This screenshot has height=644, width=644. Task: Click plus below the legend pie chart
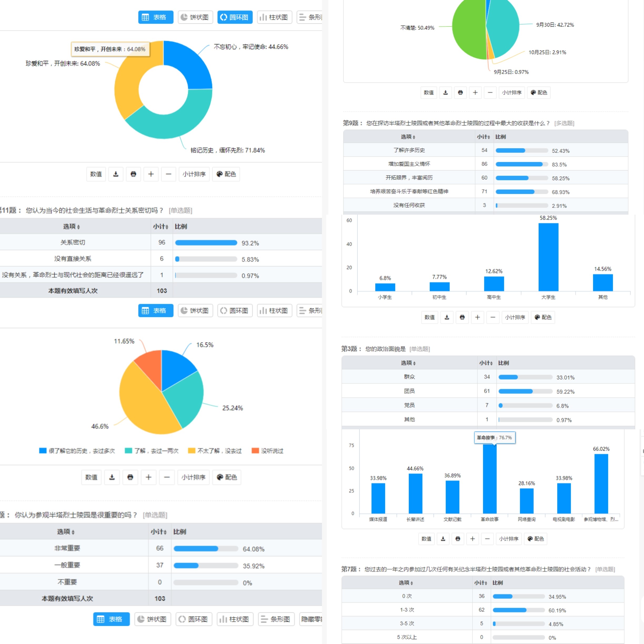(x=149, y=477)
